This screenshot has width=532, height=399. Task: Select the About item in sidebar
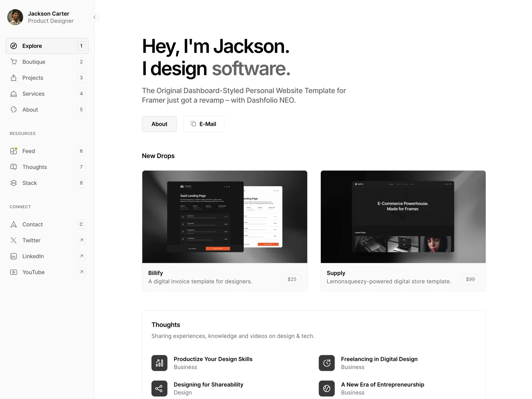(30, 110)
